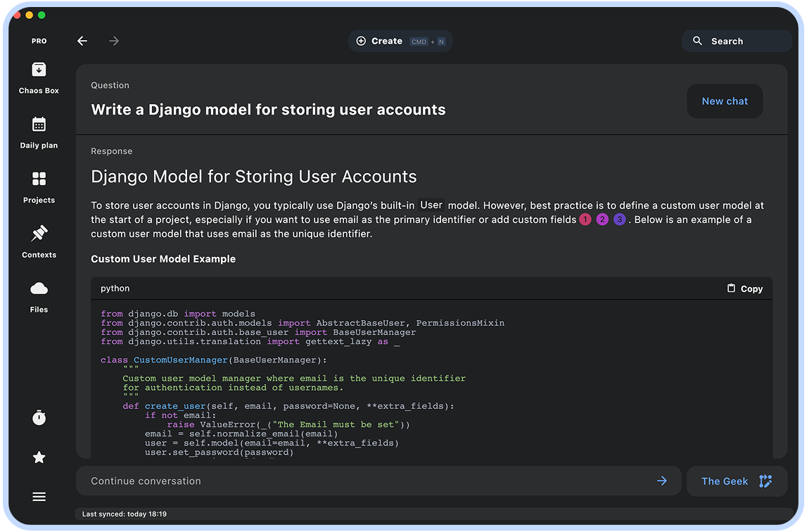Open the Files cloud icon
This screenshot has height=532, width=807.
pyautogui.click(x=39, y=289)
